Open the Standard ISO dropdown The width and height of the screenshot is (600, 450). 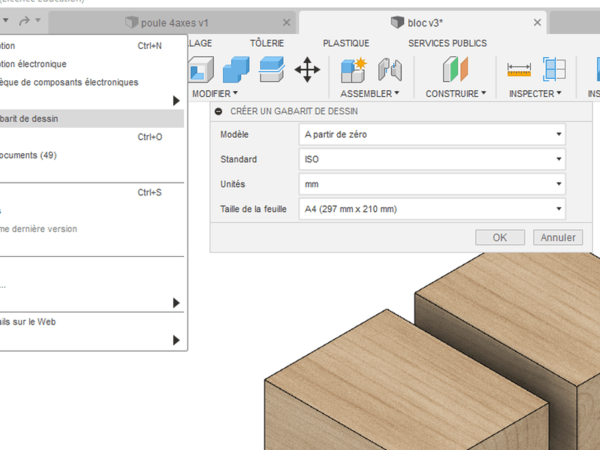pos(431,159)
